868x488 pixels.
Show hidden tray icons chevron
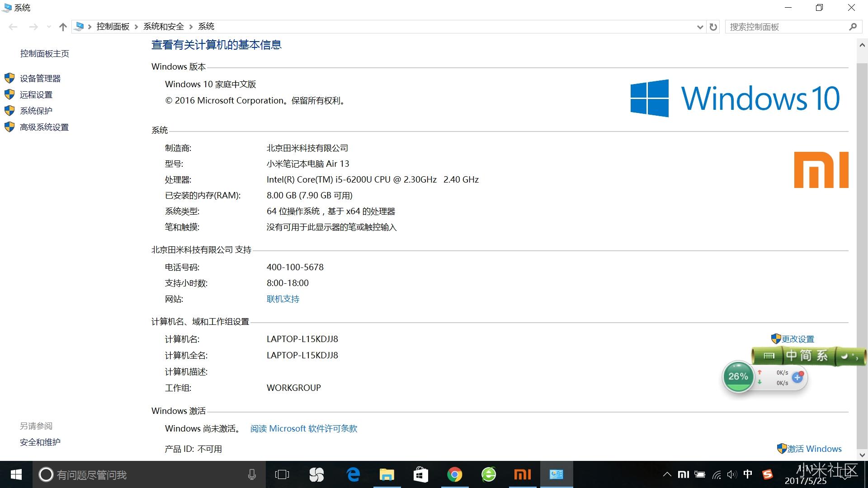click(x=667, y=474)
